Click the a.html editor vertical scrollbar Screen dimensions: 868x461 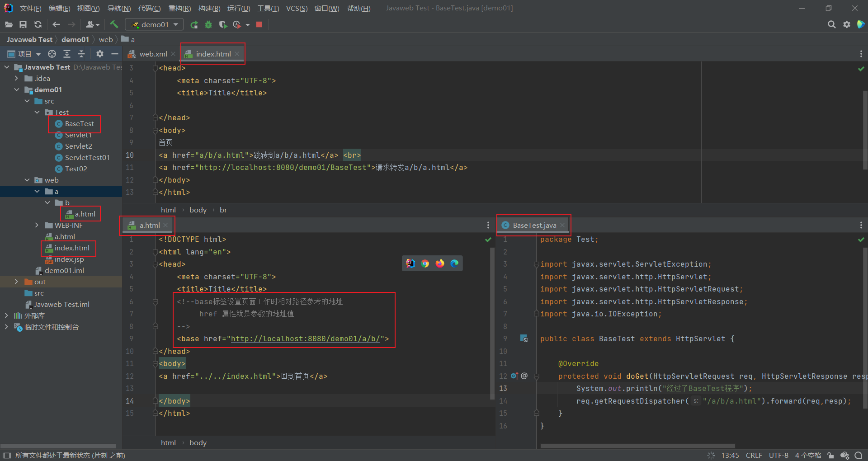coord(492,323)
